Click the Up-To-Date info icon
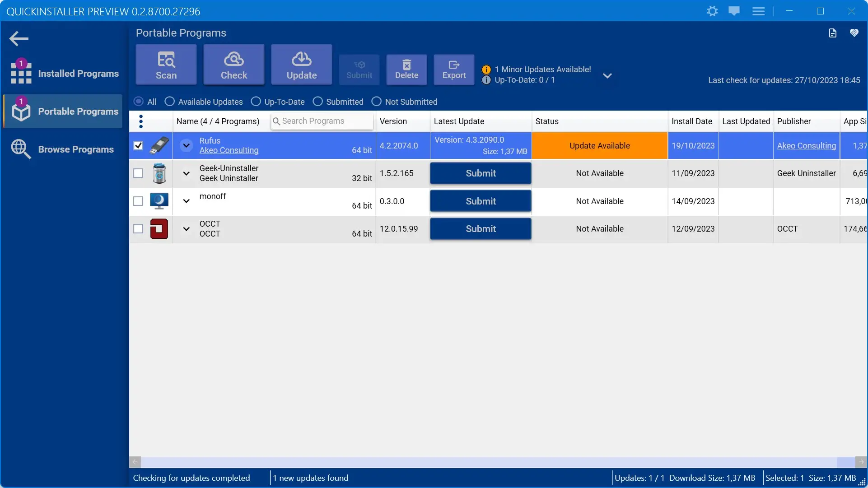The image size is (868, 488). pyautogui.click(x=486, y=80)
